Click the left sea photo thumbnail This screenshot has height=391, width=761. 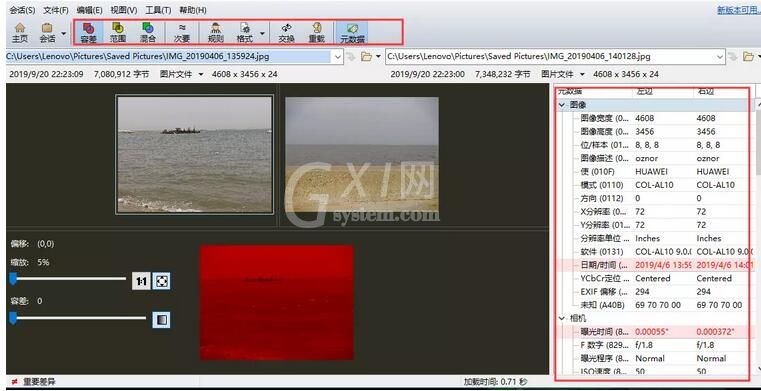[x=195, y=154]
